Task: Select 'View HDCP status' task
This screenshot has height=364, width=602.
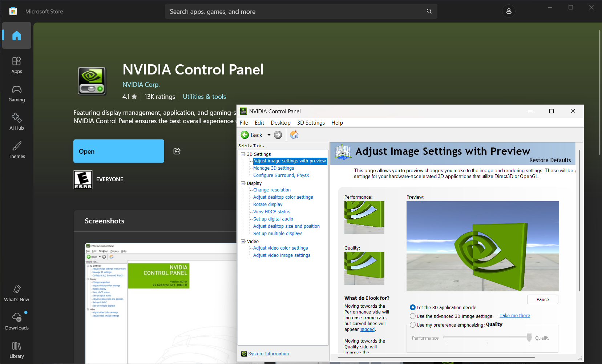Action: click(271, 212)
